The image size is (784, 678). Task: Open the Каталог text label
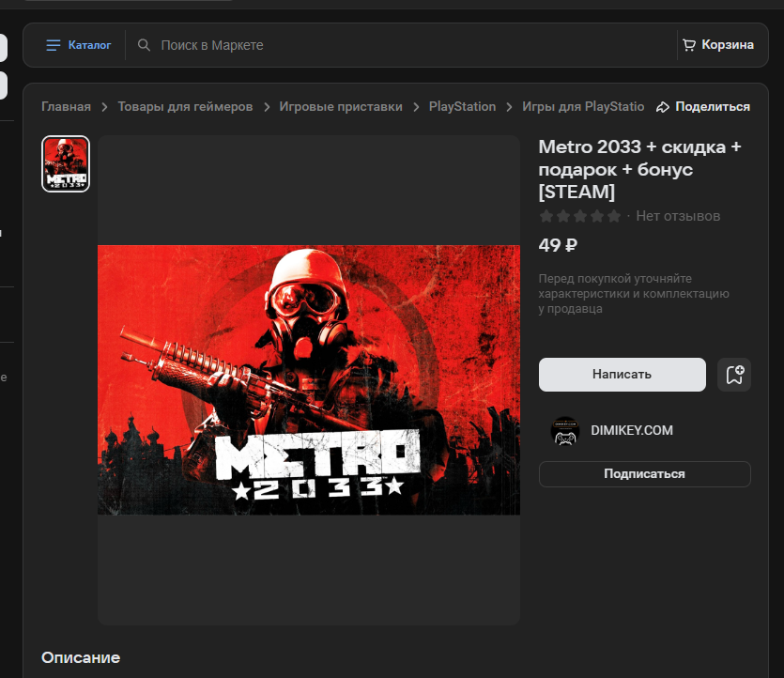89,45
